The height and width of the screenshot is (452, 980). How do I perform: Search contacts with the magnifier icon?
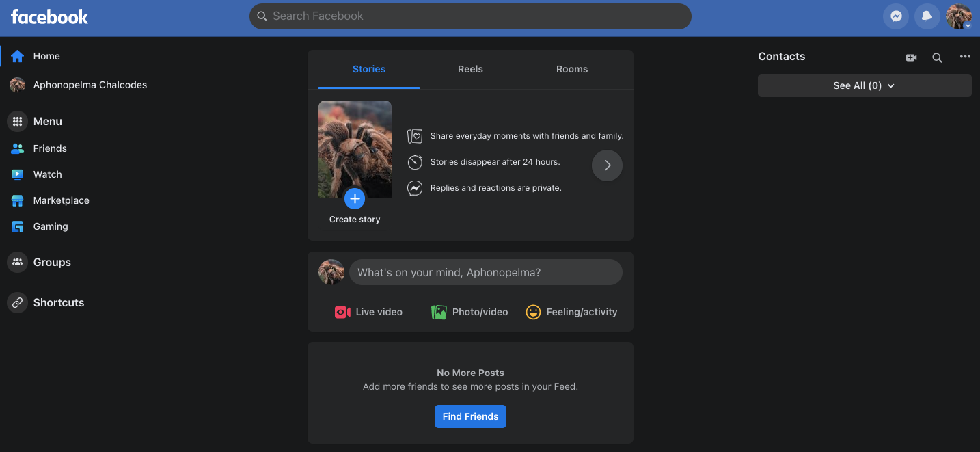click(937, 58)
